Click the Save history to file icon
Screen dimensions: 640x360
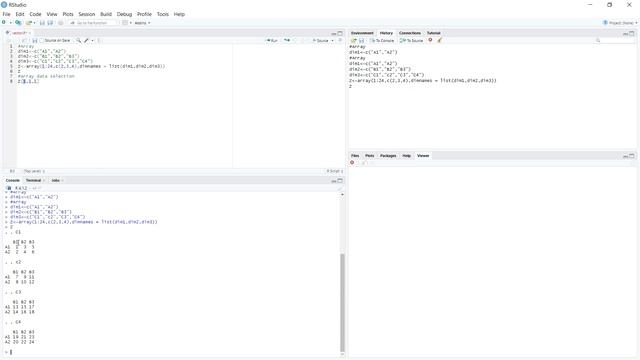pyautogui.click(x=362, y=40)
